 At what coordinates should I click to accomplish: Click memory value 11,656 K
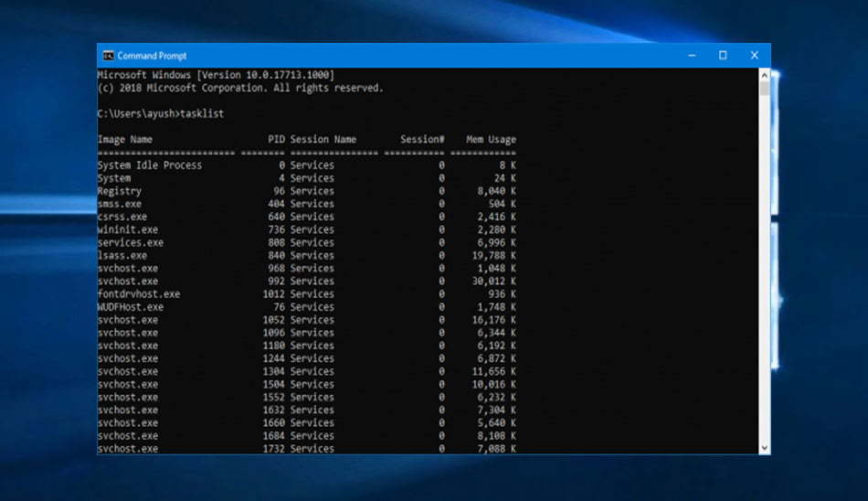[493, 371]
